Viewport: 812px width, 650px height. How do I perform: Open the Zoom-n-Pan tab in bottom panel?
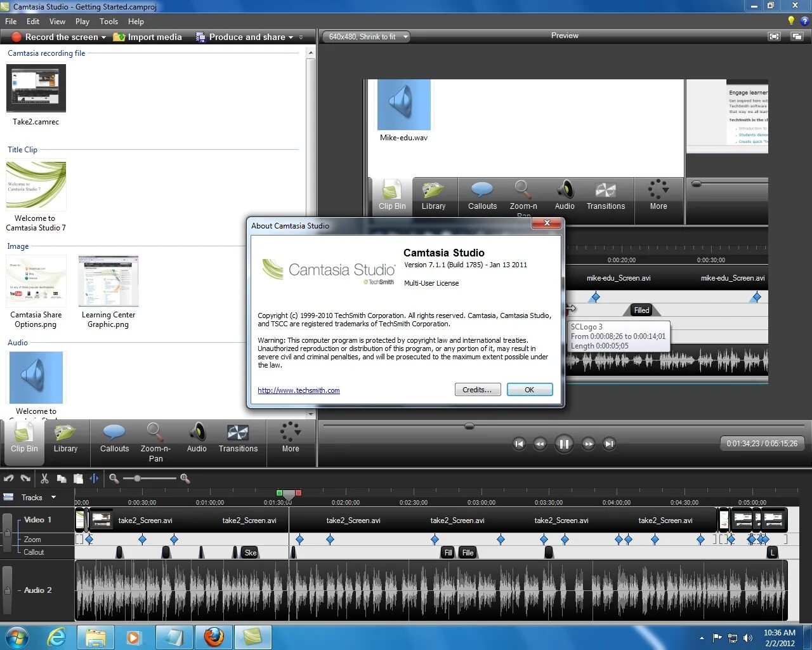click(155, 442)
